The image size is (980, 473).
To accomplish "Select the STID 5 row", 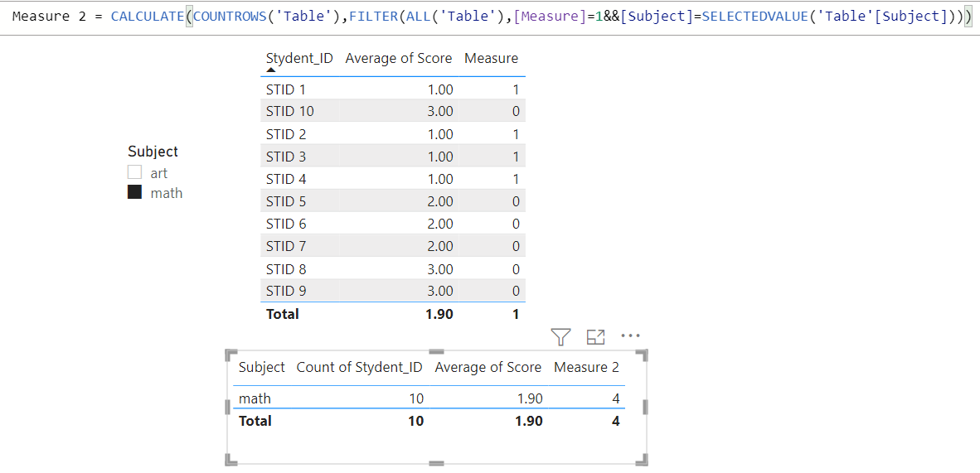I will pos(393,202).
